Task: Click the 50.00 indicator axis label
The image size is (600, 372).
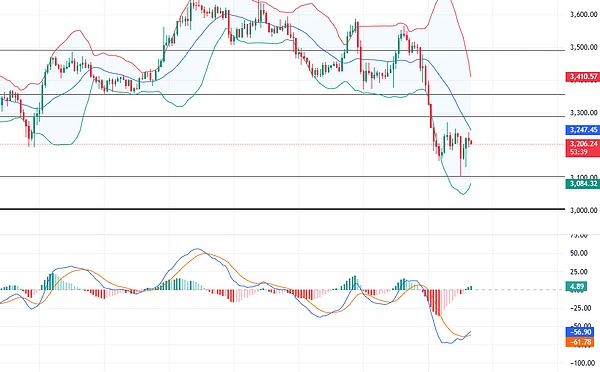Action: pyautogui.click(x=579, y=253)
